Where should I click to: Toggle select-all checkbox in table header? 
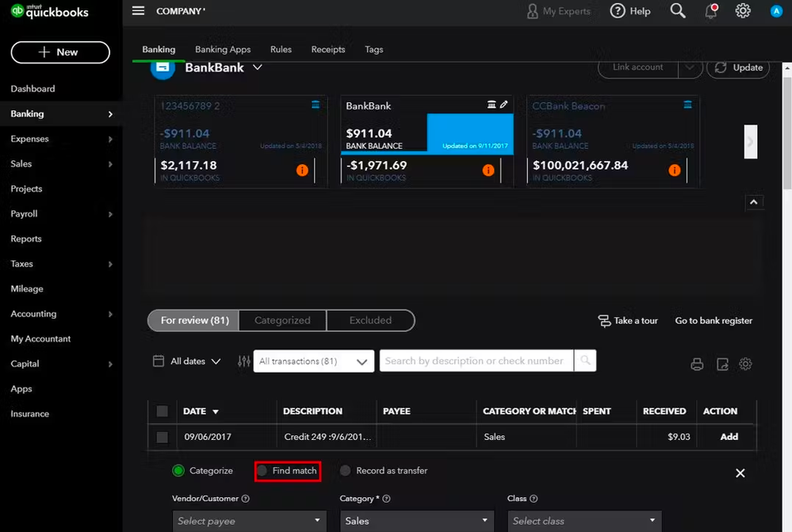click(x=163, y=411)
